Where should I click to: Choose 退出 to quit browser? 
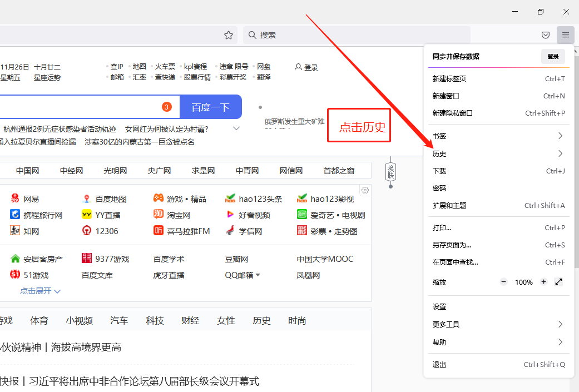tap(498, 365)
